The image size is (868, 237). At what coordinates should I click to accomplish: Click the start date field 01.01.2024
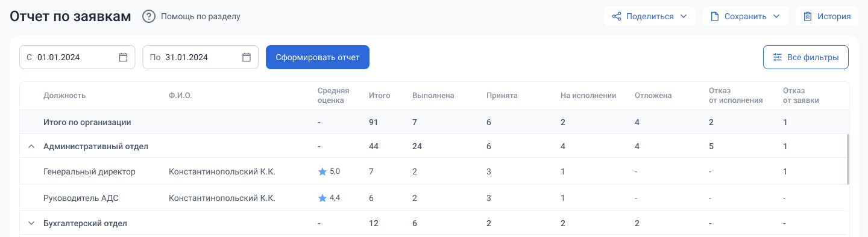click(x=77, y=57)
